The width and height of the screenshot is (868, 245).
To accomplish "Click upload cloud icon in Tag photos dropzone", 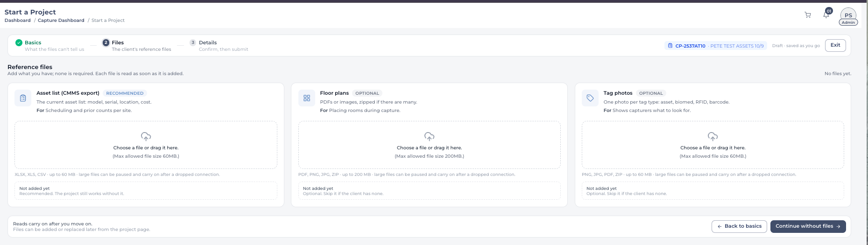I will click(713, 137).
